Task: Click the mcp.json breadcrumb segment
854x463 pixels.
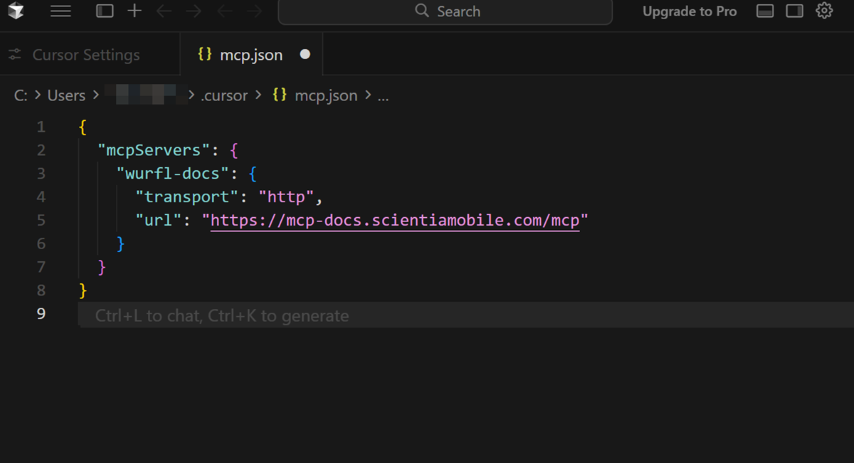Action: pyautogui.click(x=326, y=95)
